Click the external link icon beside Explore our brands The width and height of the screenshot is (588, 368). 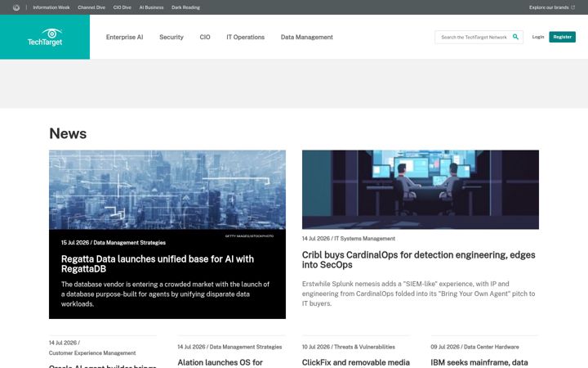pos(572,7)
